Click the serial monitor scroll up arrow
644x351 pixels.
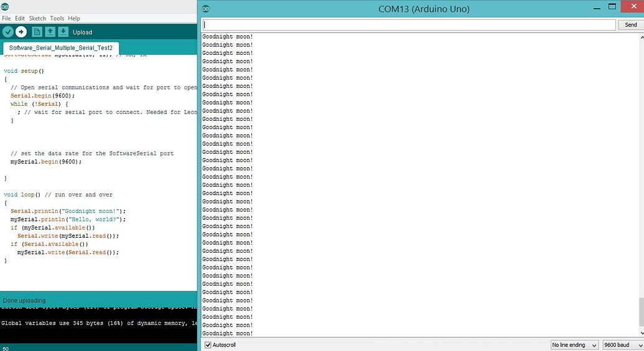point(642,37)
